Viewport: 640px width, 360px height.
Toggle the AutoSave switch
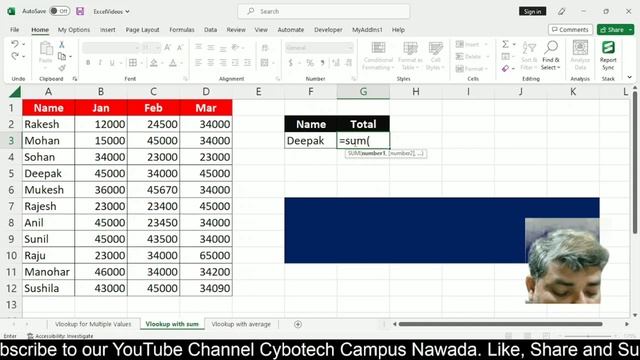click(x=60, y=11)
